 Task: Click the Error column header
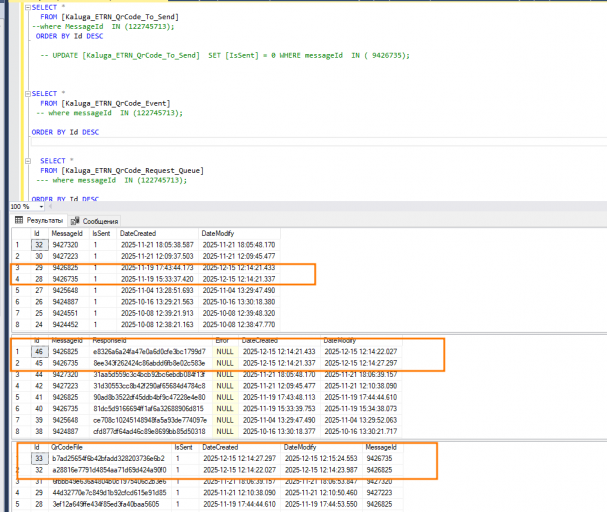click(222, 341)
